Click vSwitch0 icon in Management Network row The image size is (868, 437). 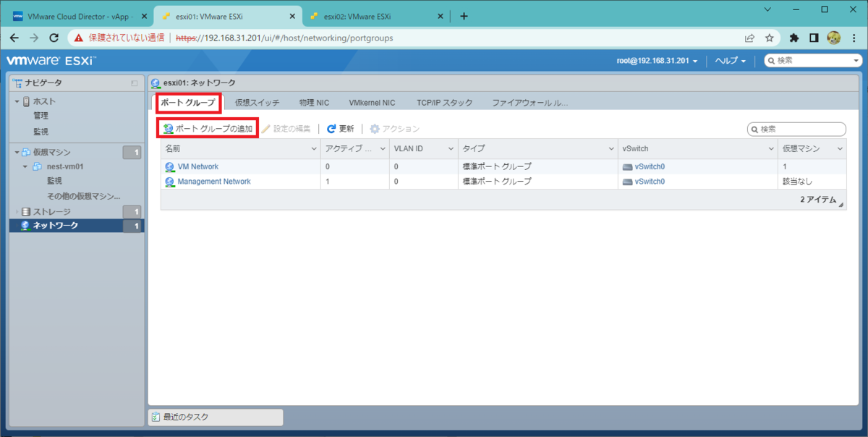tap(626, 182)
